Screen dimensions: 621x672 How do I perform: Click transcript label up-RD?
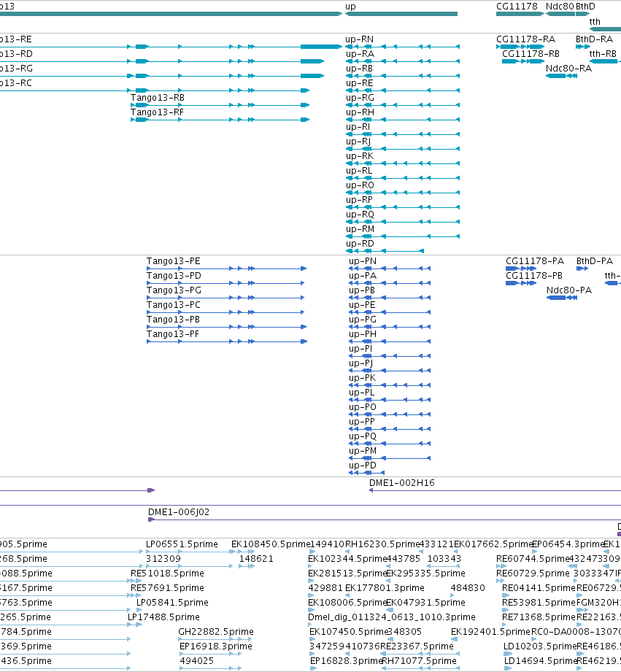360,244
